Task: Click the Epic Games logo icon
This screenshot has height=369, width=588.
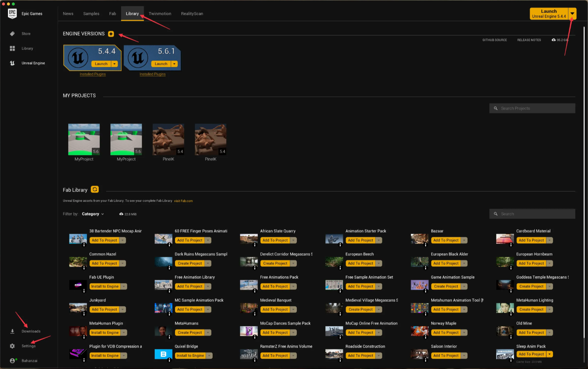Action: click(12, 14)
